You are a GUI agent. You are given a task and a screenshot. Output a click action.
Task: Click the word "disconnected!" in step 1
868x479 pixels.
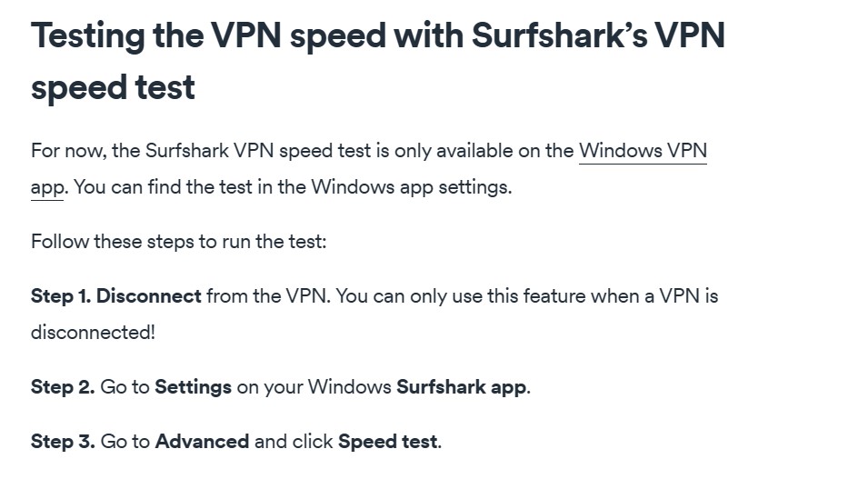click(93, 333)
